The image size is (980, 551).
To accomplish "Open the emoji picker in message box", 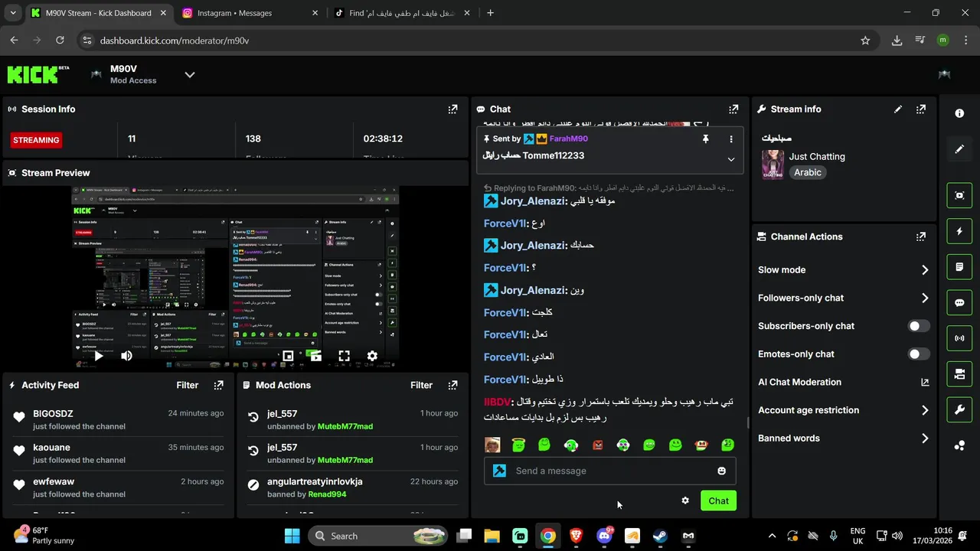I will click(x=721, y=471).
